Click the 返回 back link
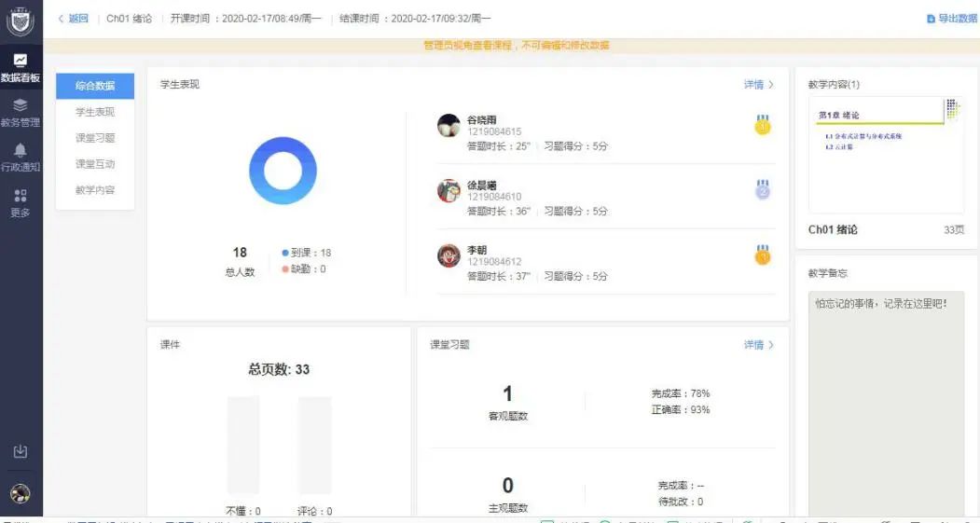 tap(74, 19)
